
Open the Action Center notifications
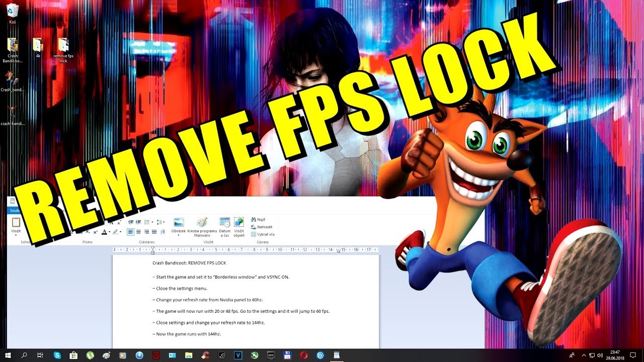click(x=633, y=355)
